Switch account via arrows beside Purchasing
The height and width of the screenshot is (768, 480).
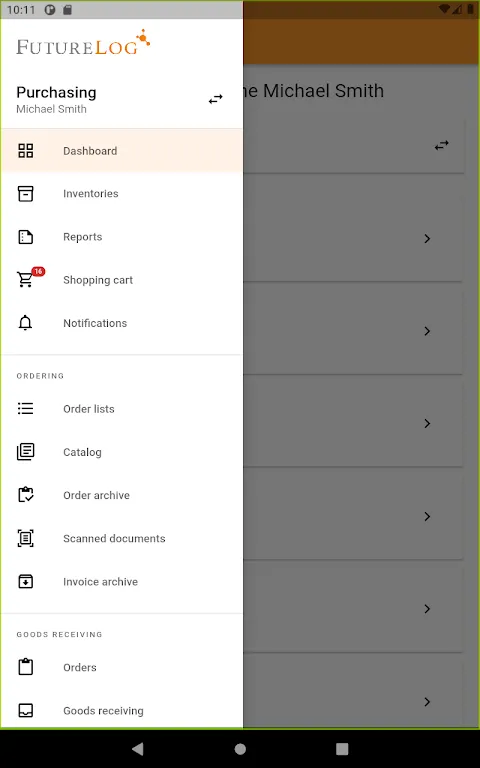[216, 99]
